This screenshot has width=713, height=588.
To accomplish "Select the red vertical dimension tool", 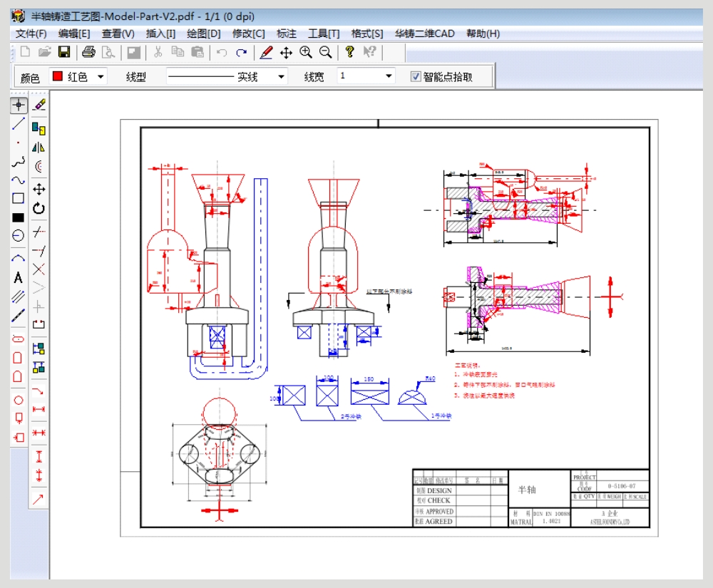I will (x=39, y=456).
